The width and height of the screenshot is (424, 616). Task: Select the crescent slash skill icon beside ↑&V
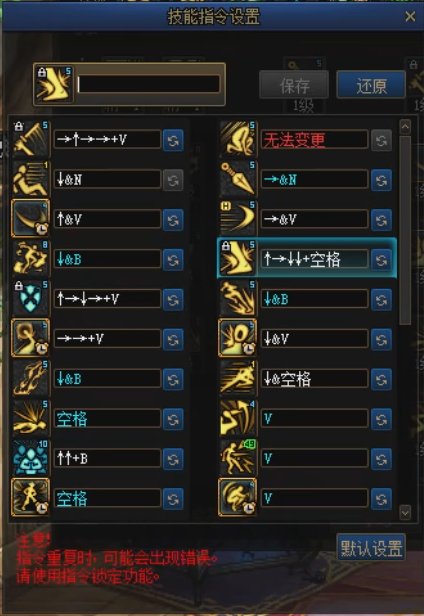pyautogui.click(x=31, y=219)
